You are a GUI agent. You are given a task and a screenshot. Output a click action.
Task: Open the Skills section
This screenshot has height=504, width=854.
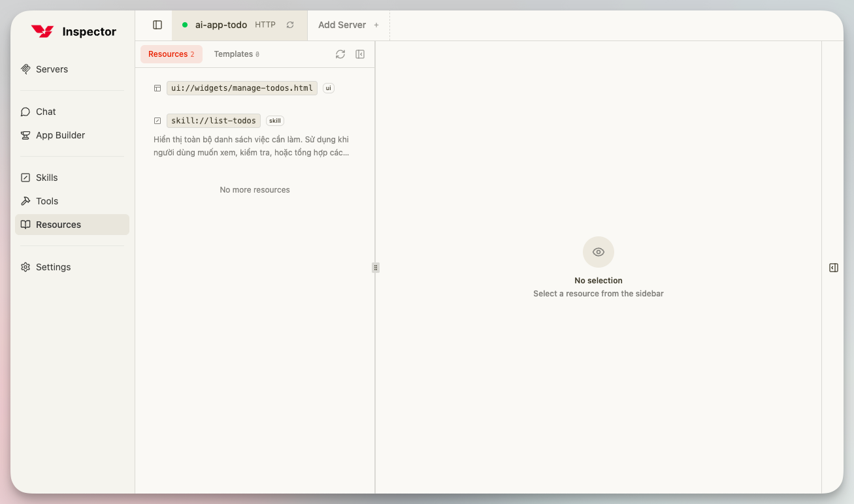[72, 178]
